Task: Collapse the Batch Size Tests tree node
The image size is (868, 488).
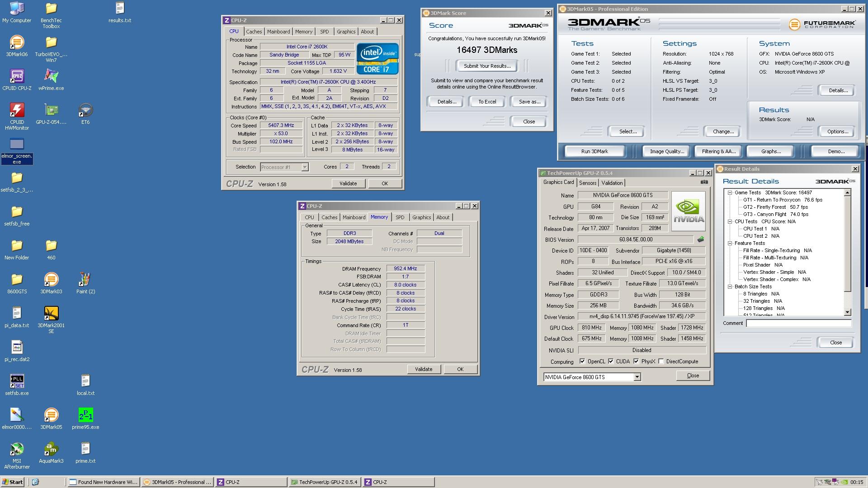Action: point(730,286)
